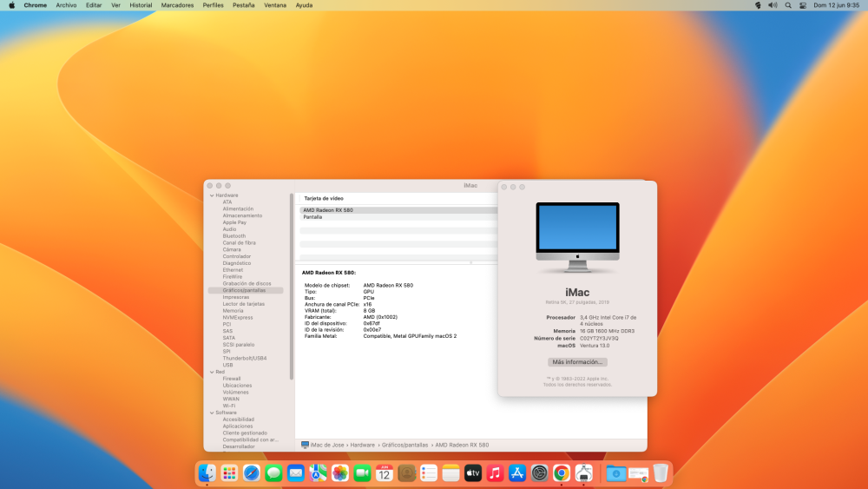
Task: Select the Pantalla row in table
Action: coord(398,217)
